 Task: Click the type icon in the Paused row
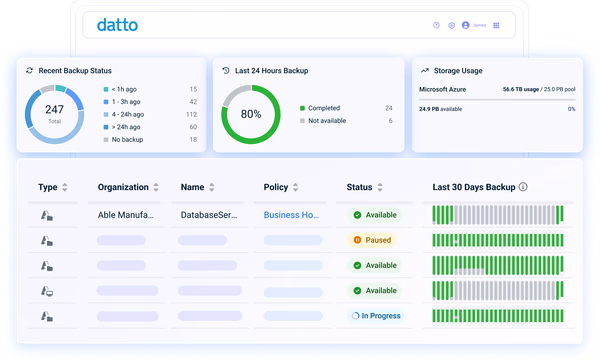(47, 240)
